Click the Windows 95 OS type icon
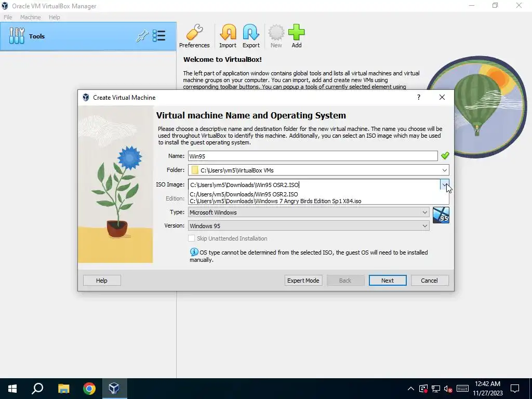The height and width of the screenshot is (399, 532). (x=441, y=215)
